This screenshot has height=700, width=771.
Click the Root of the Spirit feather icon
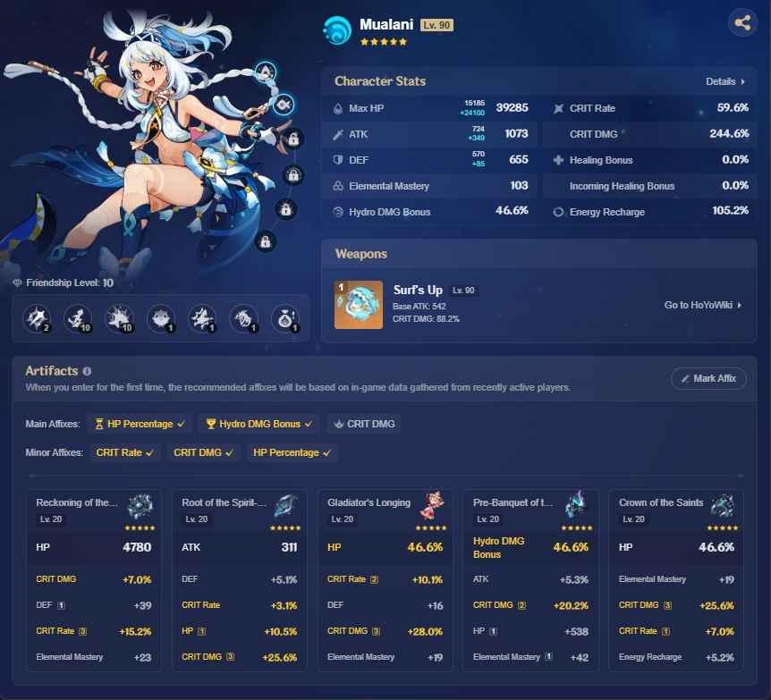click(x=286, y=506)
